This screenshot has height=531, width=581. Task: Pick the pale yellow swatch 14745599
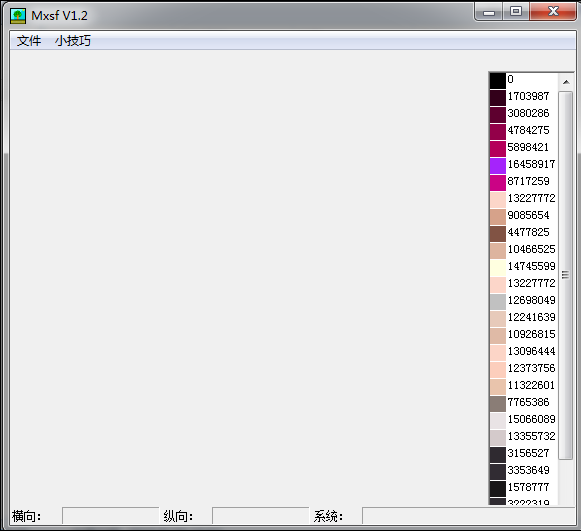(498, 268)
